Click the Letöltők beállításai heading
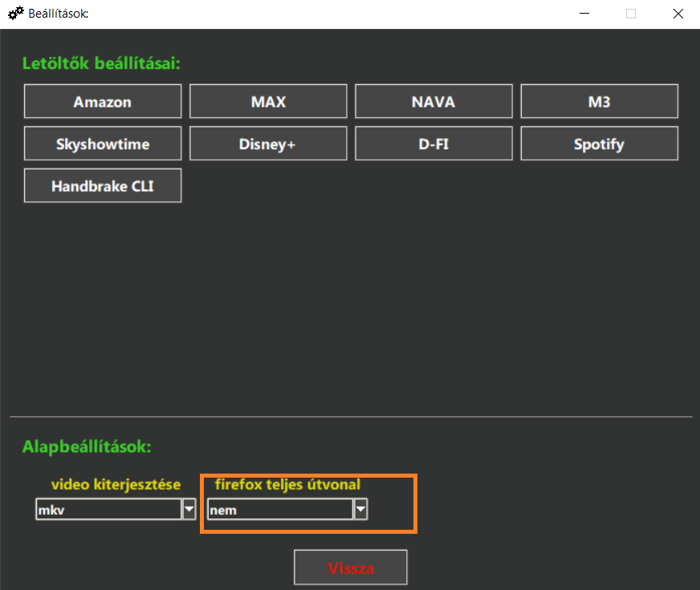The width and height of the screenshot is (700, 590). 101,63
